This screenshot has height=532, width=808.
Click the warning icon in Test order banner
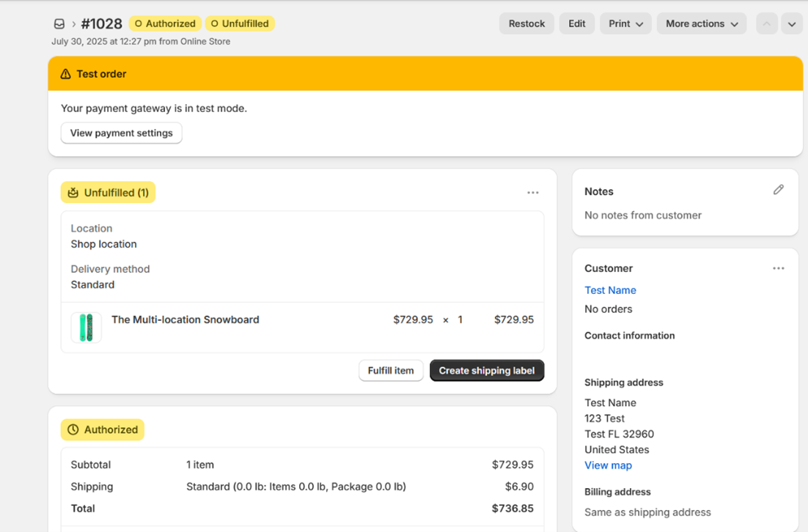coord(66,74)
